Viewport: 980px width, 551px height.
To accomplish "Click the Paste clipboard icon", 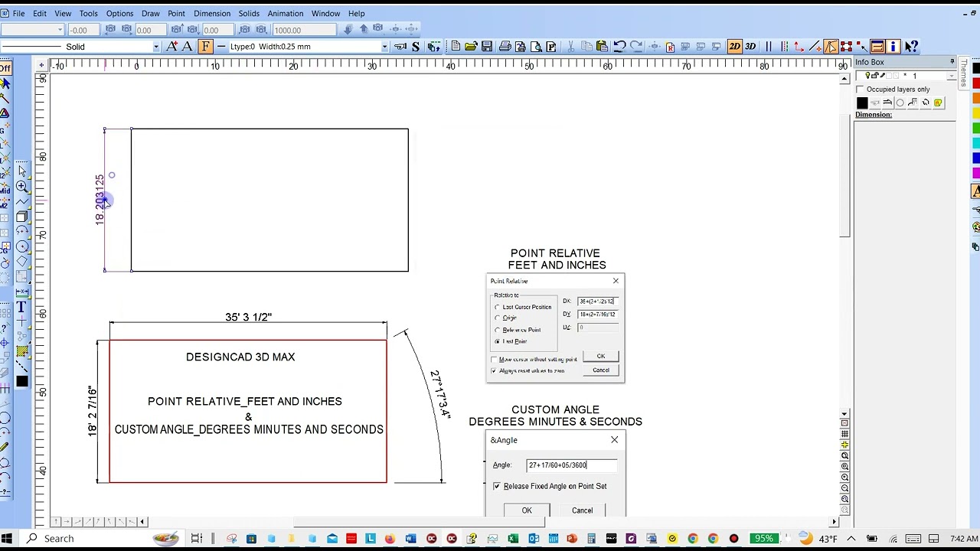I will tap(602, 47).
